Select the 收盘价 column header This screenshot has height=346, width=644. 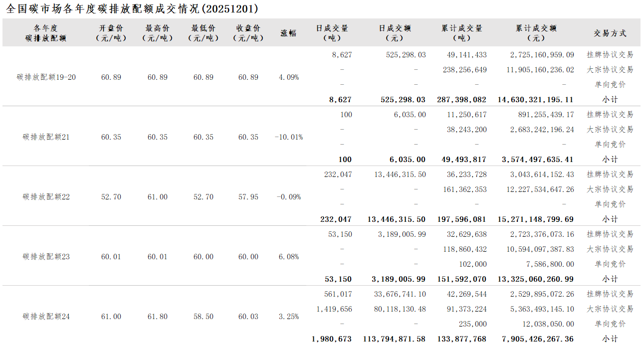248,33
